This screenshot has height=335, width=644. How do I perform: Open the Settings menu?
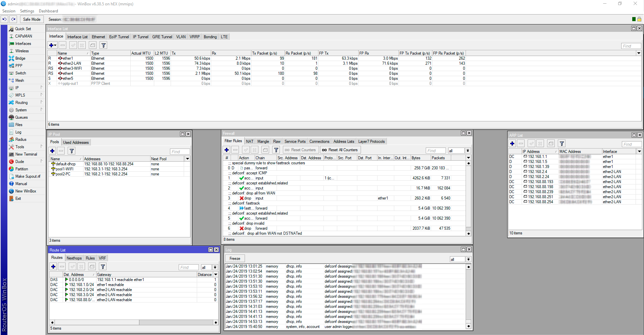[x=27, y=11]
